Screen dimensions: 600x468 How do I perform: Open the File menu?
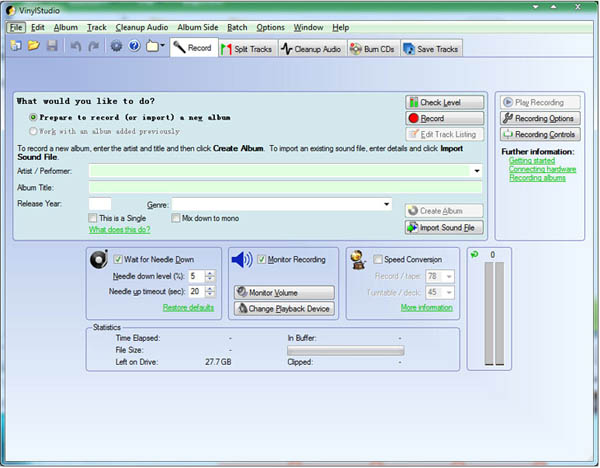[16, 28]
